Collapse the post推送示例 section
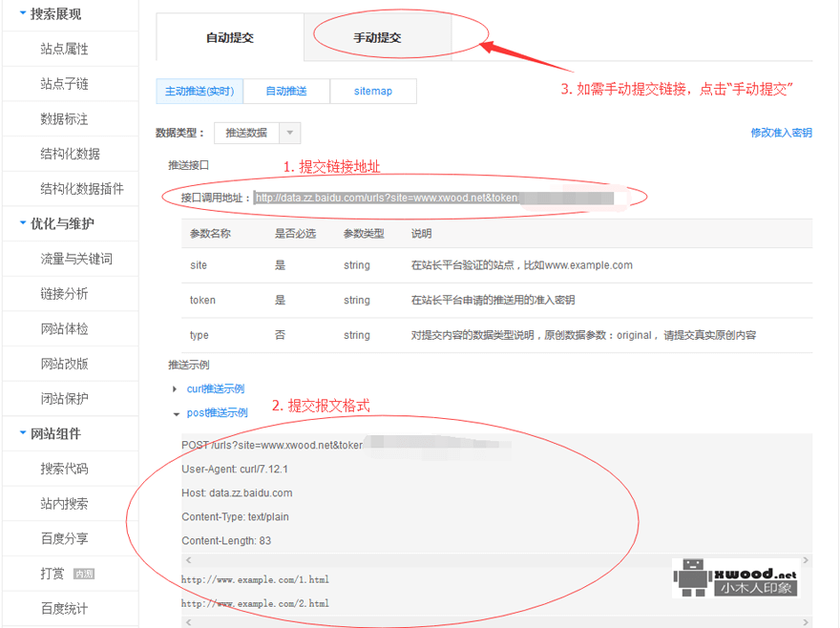Viewport: 840px width, 628px height. click(217, 412)
